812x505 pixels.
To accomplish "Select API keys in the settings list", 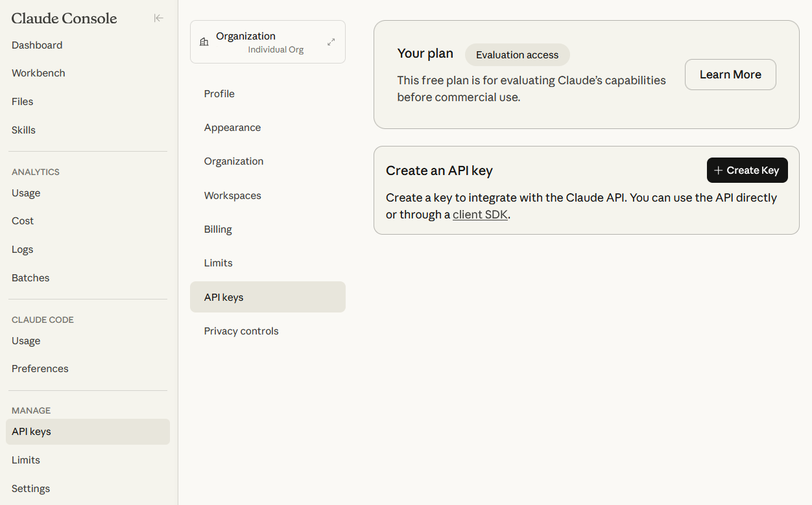I will [268, 297].
